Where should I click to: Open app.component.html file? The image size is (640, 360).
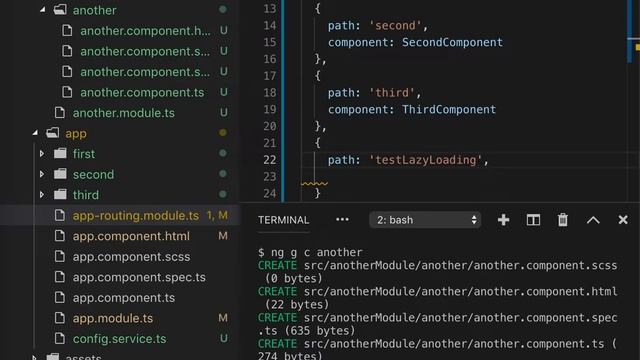coord(131,236)
